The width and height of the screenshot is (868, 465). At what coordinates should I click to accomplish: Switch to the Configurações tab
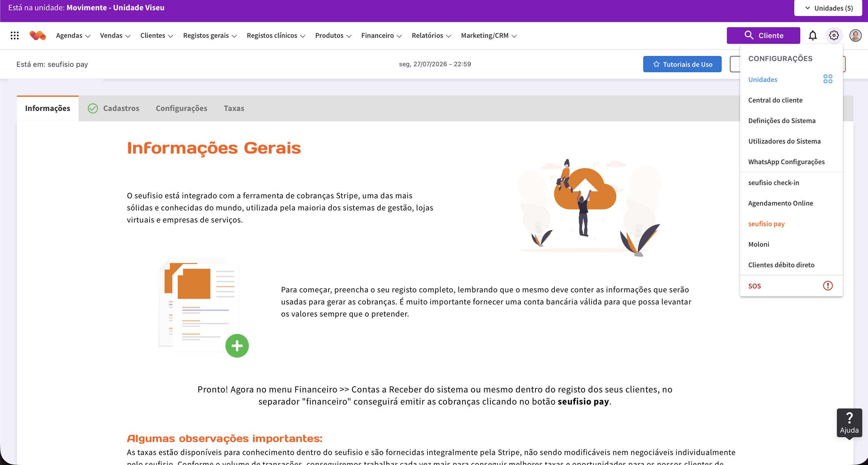click(181, 108)
